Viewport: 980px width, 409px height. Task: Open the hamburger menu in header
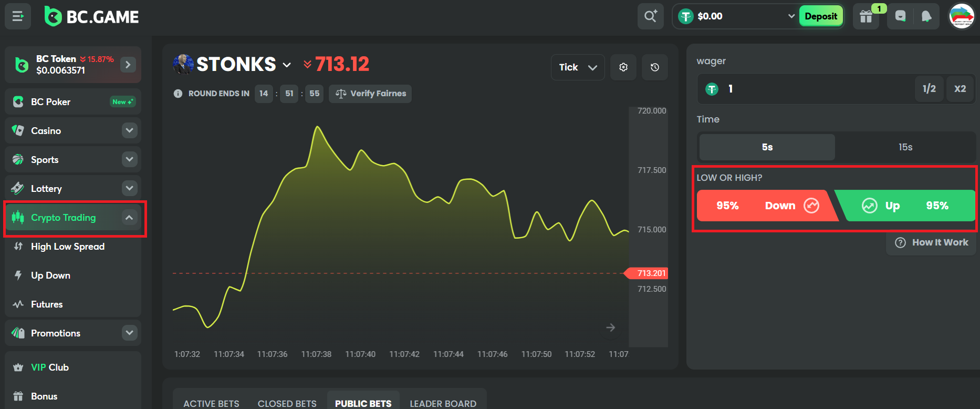click(18, 16)
